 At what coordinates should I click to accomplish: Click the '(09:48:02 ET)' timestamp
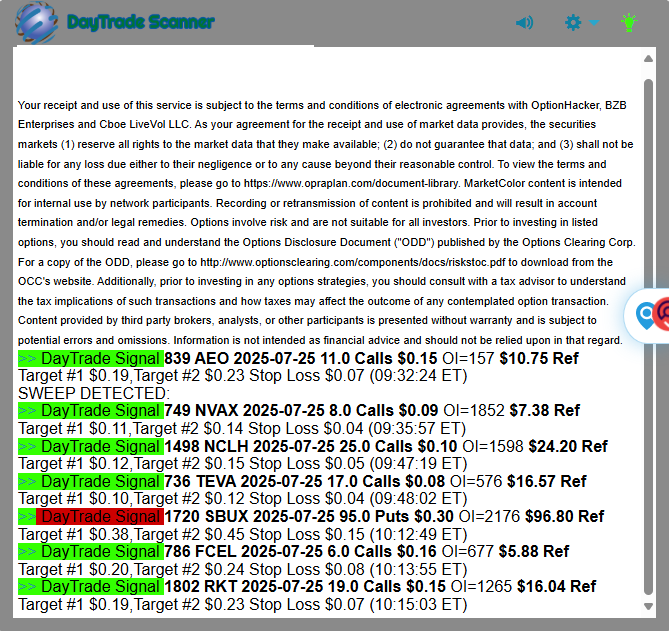(418, 498)
